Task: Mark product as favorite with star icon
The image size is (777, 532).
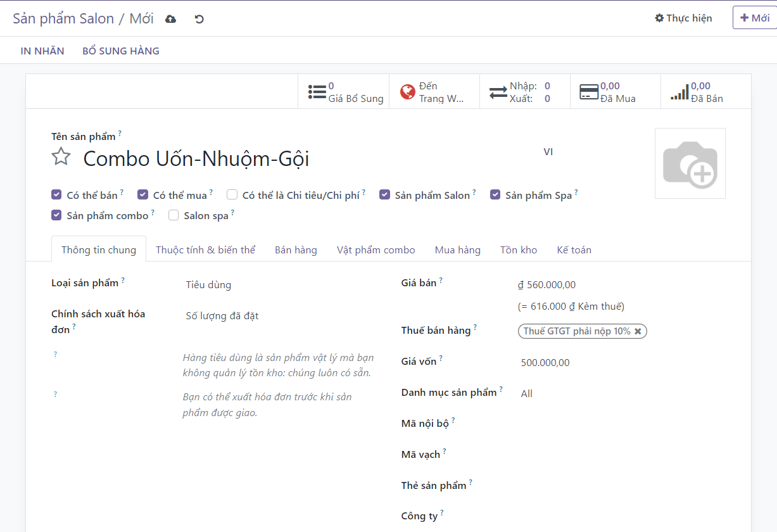Action: [x=61, y=156]
